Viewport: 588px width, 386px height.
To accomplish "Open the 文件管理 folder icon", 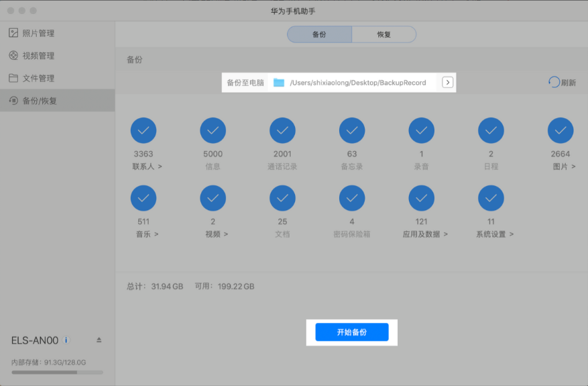I will pos(13,78).
